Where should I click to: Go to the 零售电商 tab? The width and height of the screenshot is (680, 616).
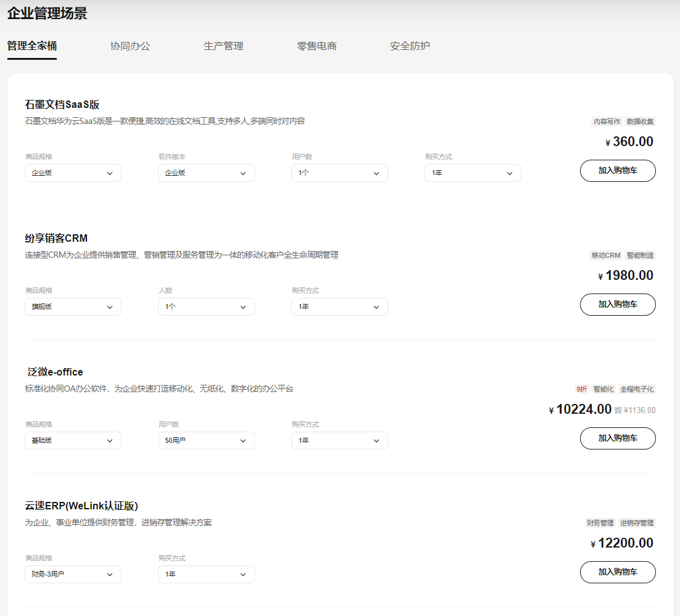tap(317, 46)
